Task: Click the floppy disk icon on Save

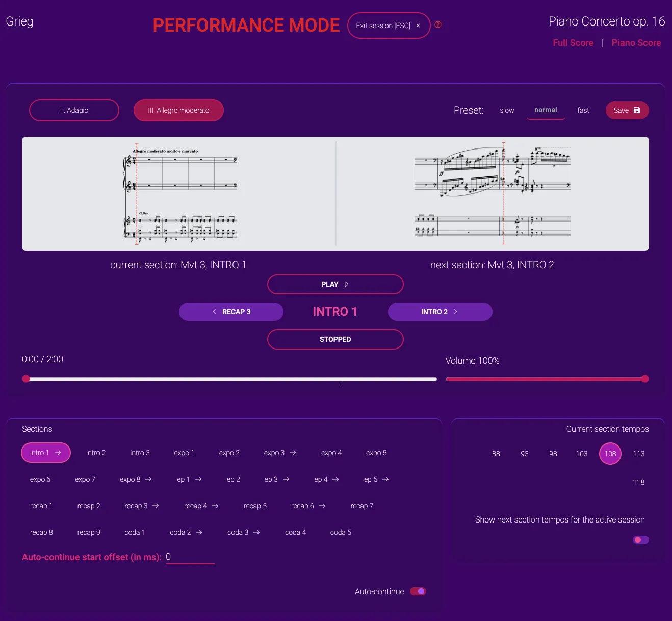Action: coord(637,110)
